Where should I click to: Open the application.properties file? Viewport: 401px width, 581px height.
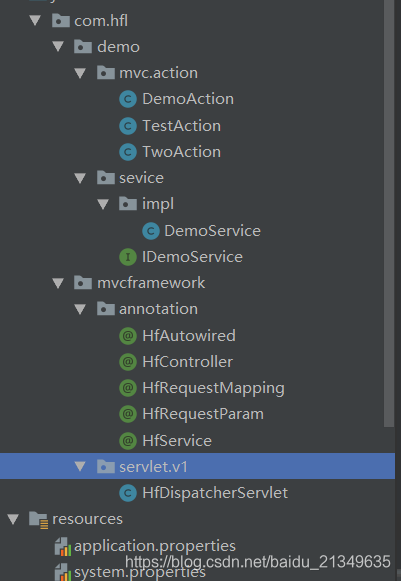tap(155, 547)
